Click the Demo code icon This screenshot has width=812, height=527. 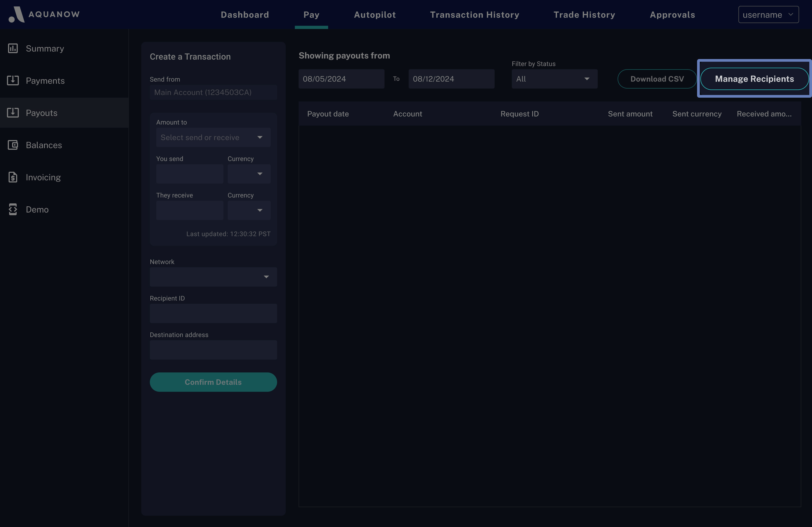[13, 209]
